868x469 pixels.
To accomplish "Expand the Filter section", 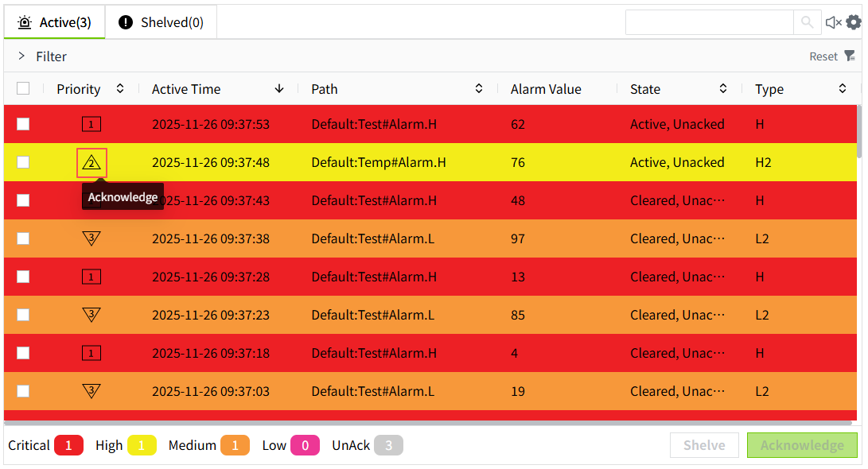I will (22, 56).
